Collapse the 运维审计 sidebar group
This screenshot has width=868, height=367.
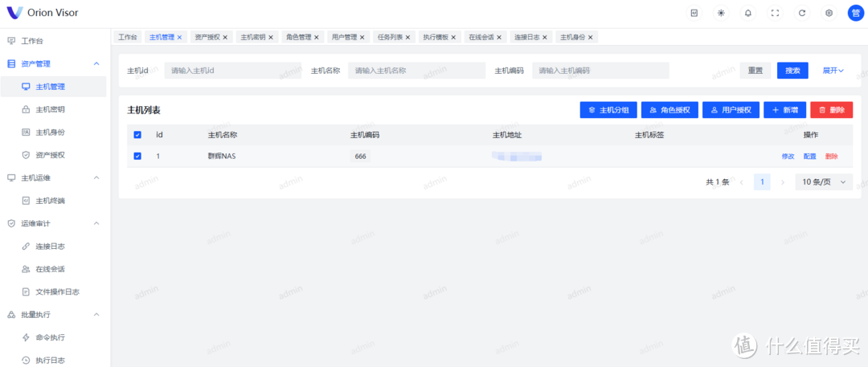point(53,223)
